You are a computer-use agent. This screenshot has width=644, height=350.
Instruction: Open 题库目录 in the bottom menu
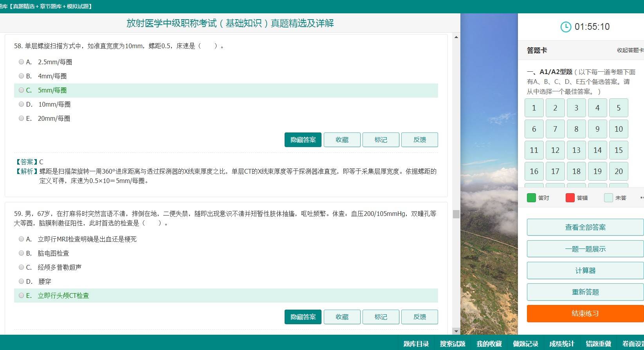(416, 344)
